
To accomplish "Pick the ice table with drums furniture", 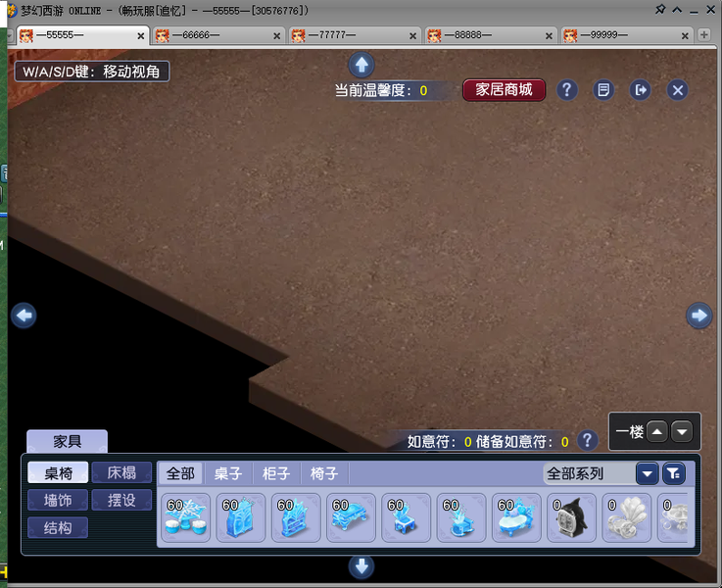I will (185, 518).
